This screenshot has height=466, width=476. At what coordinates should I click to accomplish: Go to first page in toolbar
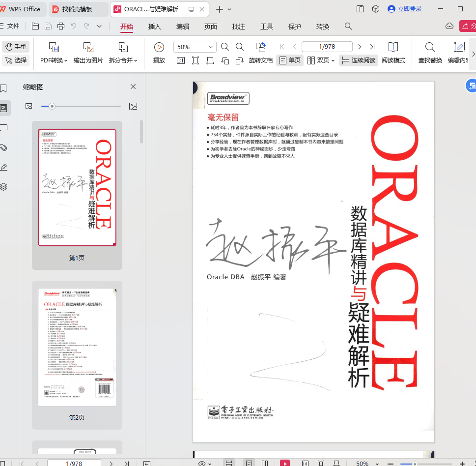(x=282, y=47)
